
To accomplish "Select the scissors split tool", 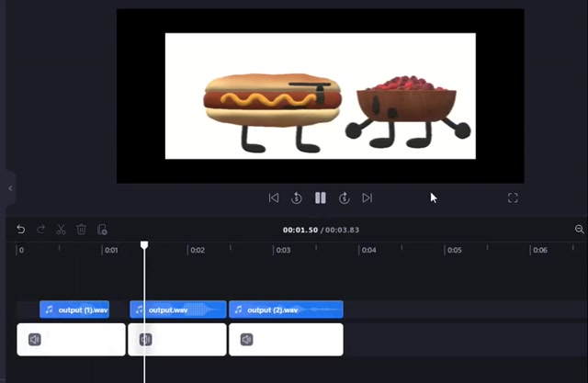I will tap(61, 229).
